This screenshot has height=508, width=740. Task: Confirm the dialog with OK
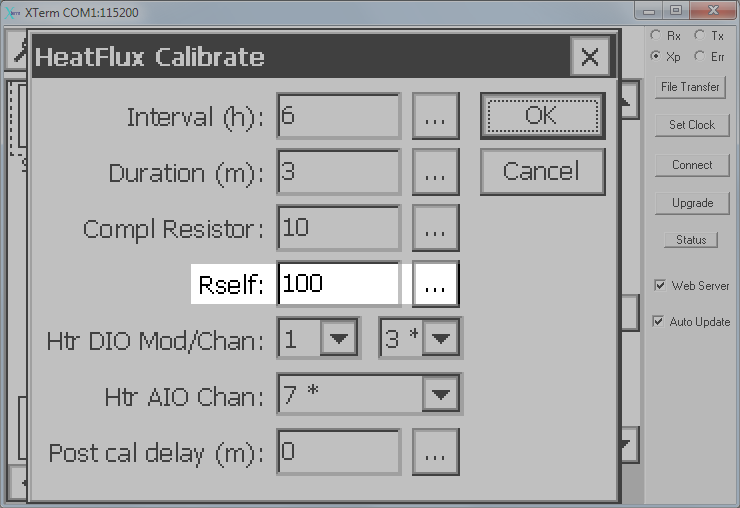[541, 116]
